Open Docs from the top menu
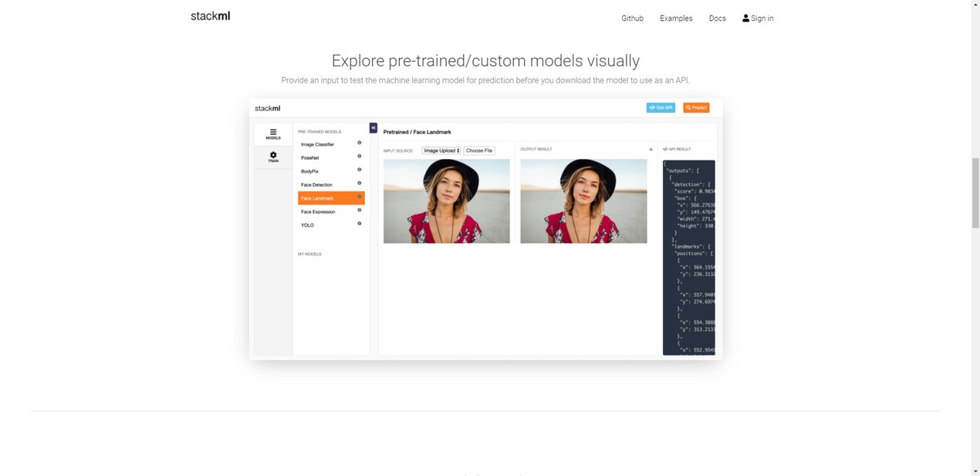980x476 pixels. 717,18
